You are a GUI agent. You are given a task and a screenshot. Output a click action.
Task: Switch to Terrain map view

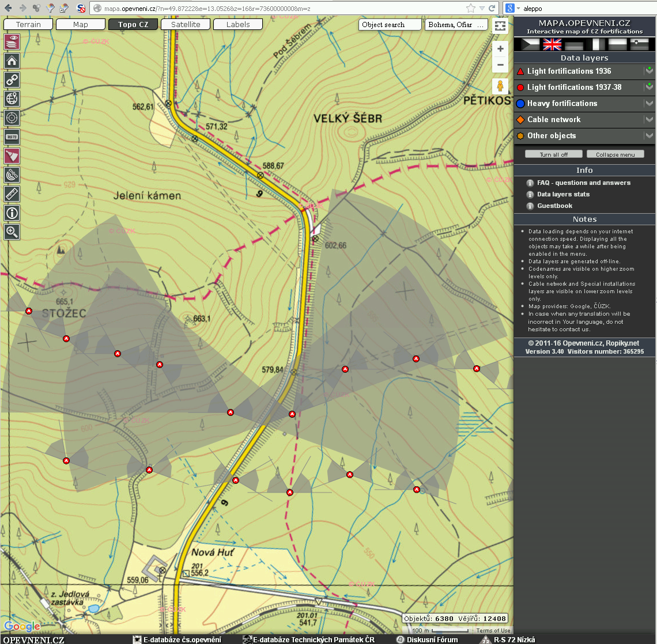coord(28,24)
